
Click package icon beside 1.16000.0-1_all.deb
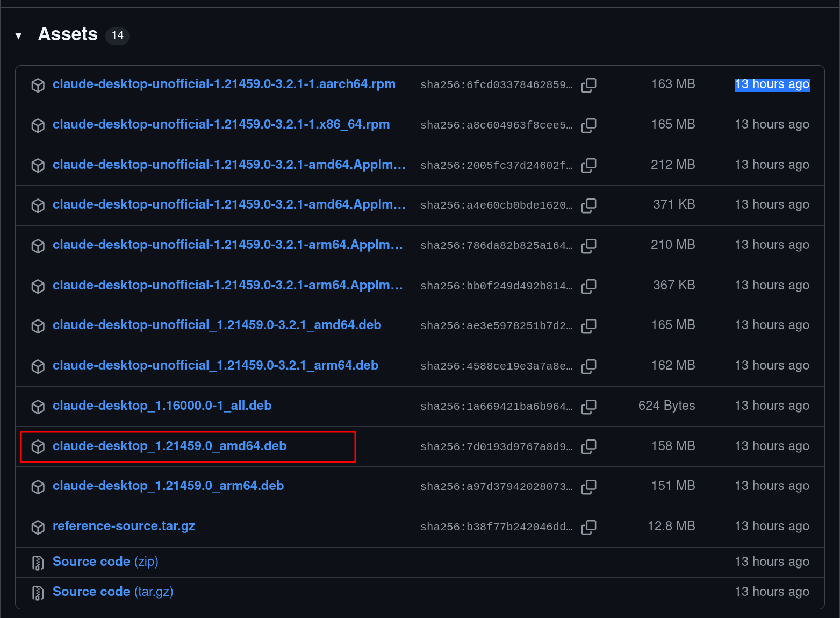(x=38, y=407)
